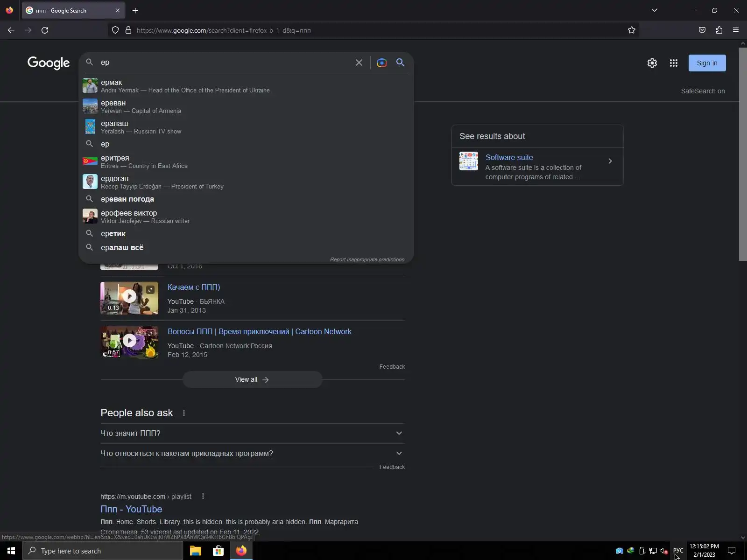Click the Sign in button
Image resolution: width=747 pixels, height=560 pixels.
pos(707,63)
